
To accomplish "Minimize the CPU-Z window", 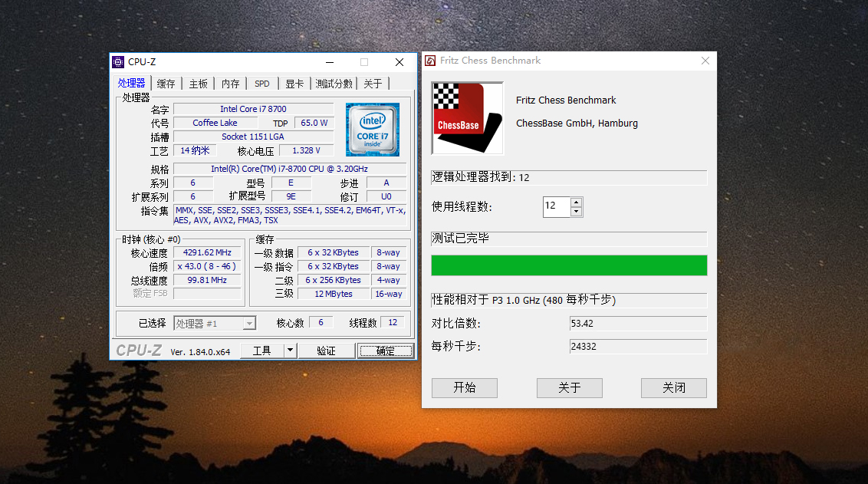I will pos(330,62).
